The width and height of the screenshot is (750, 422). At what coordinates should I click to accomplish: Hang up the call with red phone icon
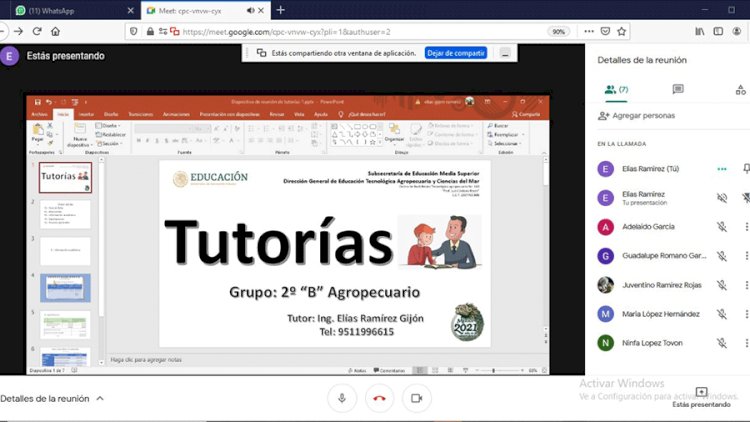(x=379, y=398)
